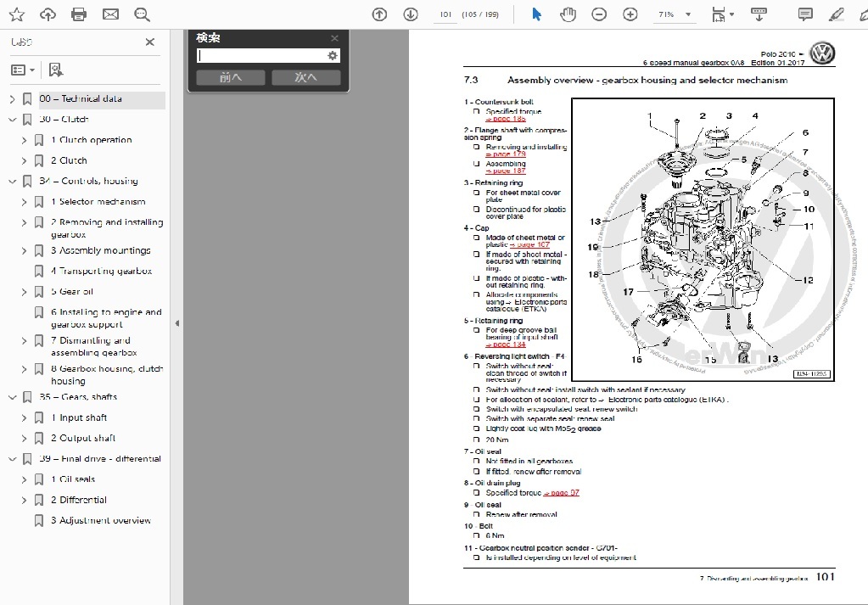Send file by email envelope icon
Screen dimensions: 868x605
[x=110, y=14]
